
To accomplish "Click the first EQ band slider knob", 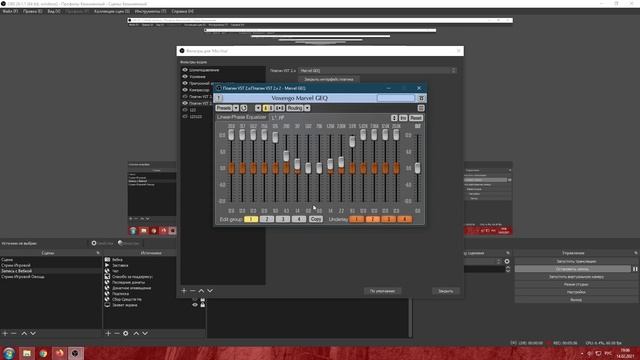I will 231,134.
